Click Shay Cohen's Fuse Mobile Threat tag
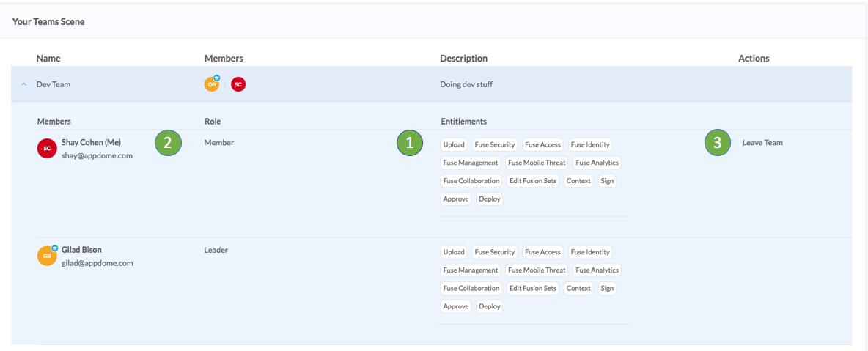This screenshot has height=351, width=868. [537, 163]
